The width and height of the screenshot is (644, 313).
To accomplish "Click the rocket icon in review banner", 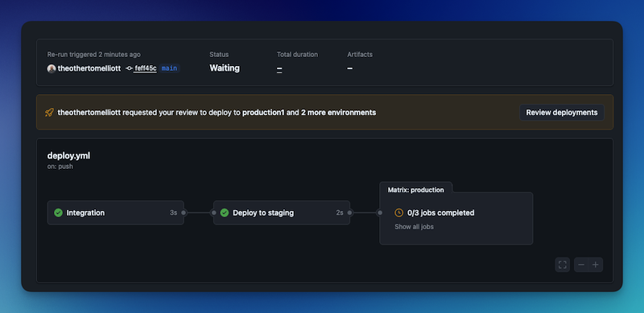I will tap(49, 113).
